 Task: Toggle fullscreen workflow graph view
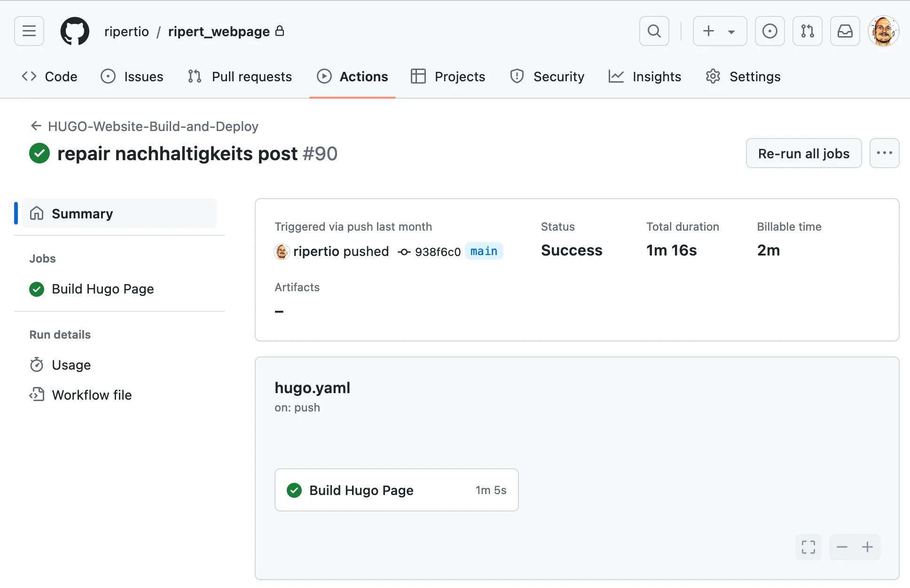tap(808, 547)
